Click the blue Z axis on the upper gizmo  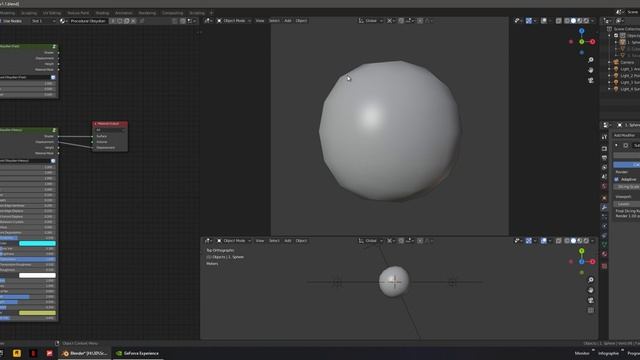(x=582, y=31)
